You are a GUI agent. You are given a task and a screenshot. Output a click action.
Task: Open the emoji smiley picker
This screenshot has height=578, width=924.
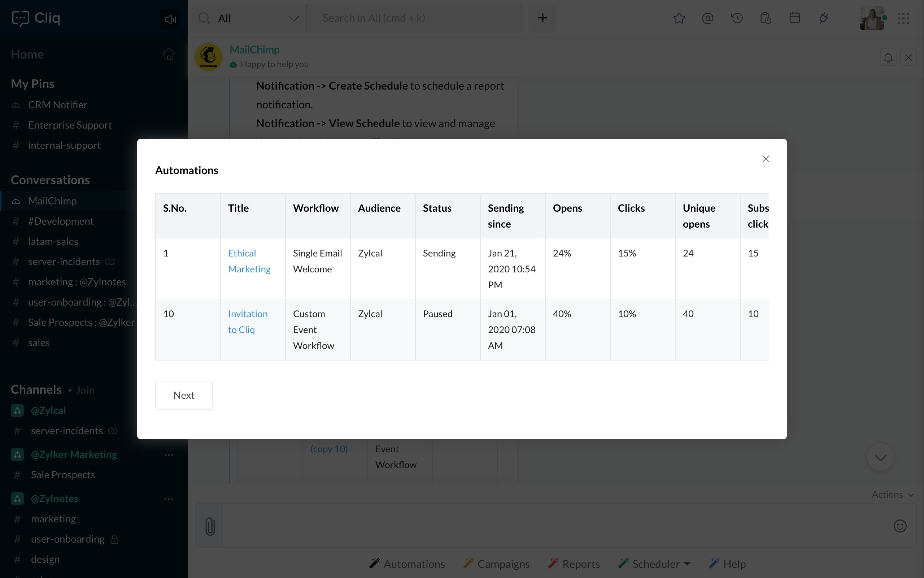(900, 526)
